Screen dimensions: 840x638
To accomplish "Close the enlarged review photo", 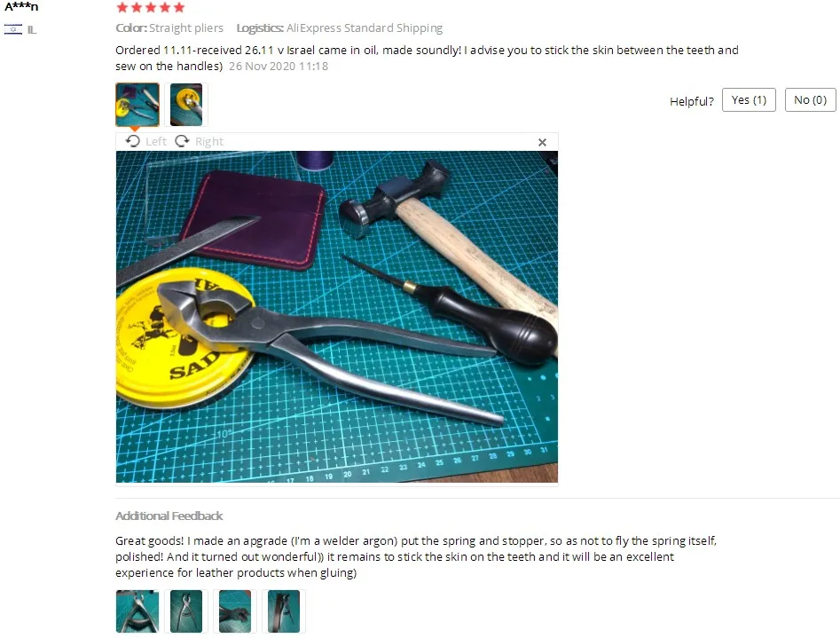I will click(542, 142).
